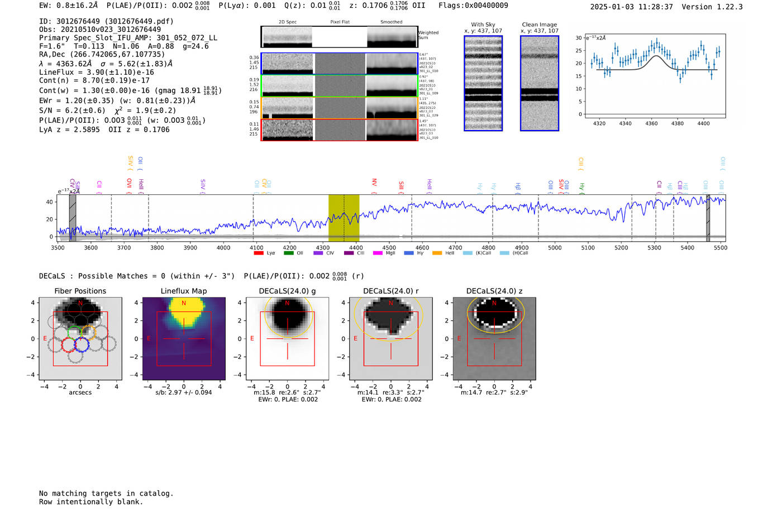The height and width of the screenshot is (532, 782).
Task: Click the Lyα red legend swatch
Action: pos(259,253)
